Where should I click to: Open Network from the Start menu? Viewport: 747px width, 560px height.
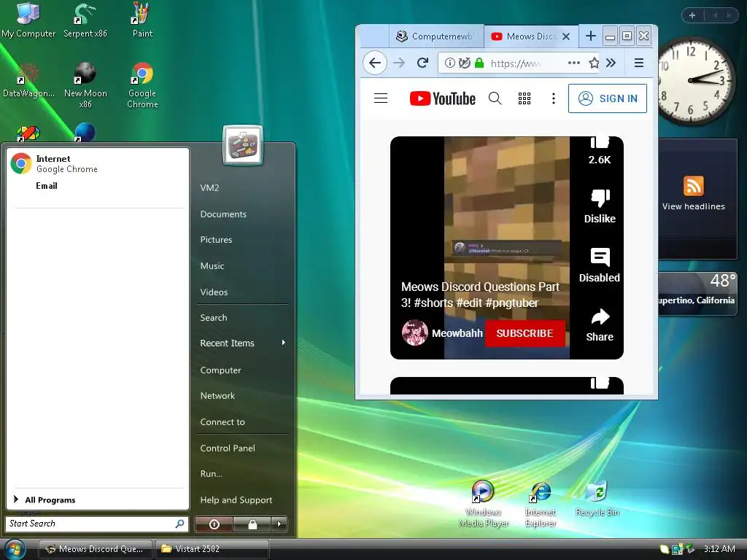217,396
